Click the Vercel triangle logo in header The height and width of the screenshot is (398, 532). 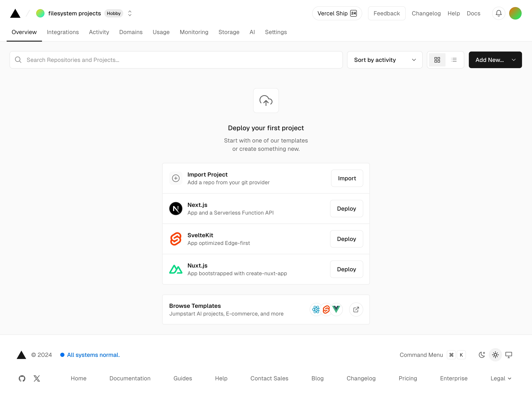pyautogui.click(x=15, y=14)
